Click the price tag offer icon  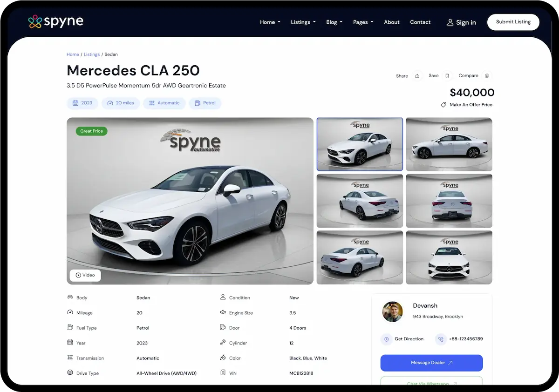[x=443, y=105]
